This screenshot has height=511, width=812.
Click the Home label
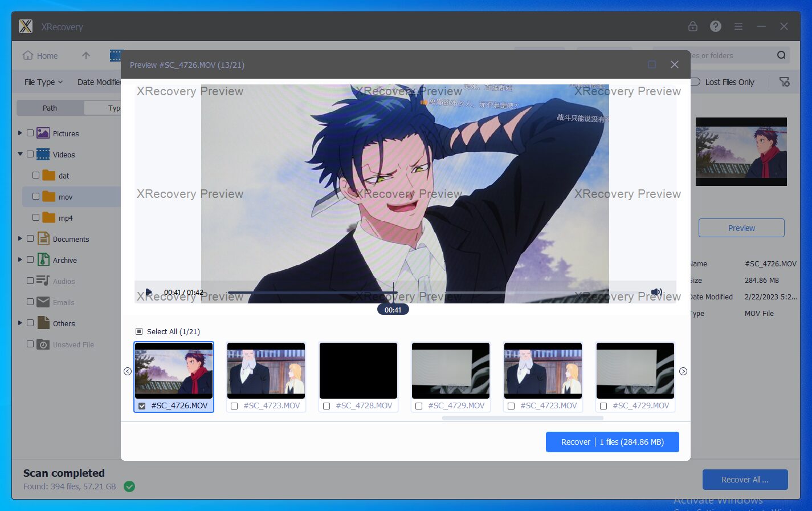point(47,56)
